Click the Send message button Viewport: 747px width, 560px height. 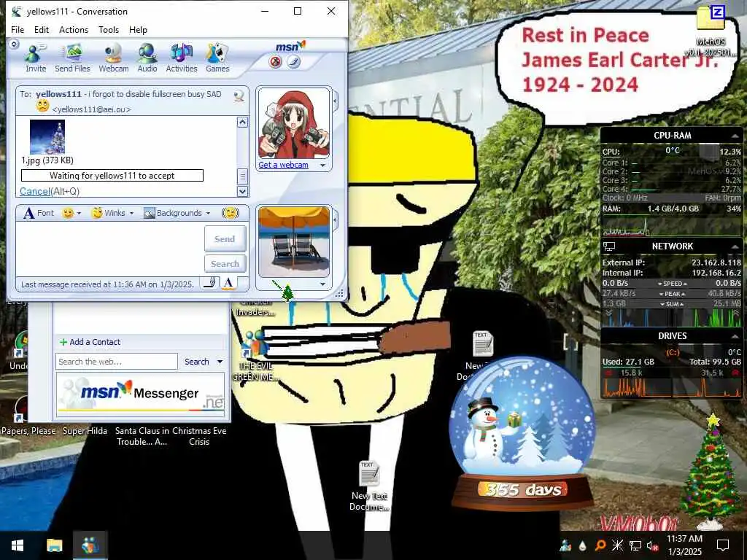tap(225, 238)
